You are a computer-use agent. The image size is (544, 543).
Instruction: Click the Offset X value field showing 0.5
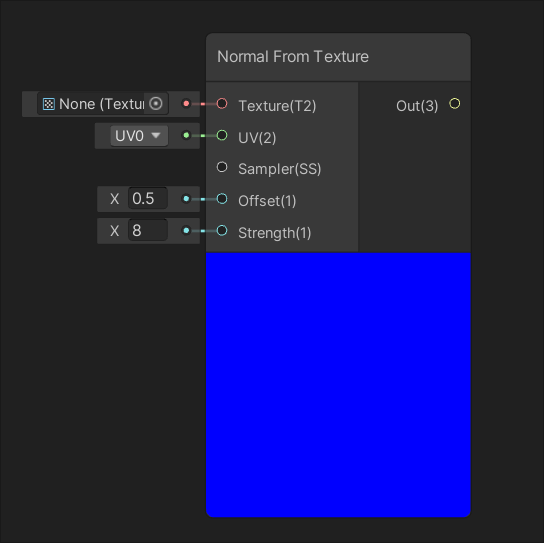[x=148, y=198]
